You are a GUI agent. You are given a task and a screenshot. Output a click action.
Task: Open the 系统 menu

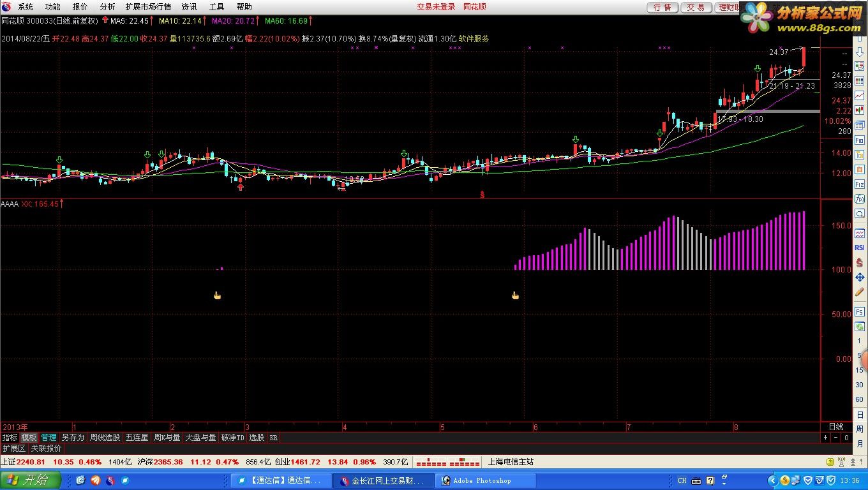pyautogui.click(x=25, y=7)
